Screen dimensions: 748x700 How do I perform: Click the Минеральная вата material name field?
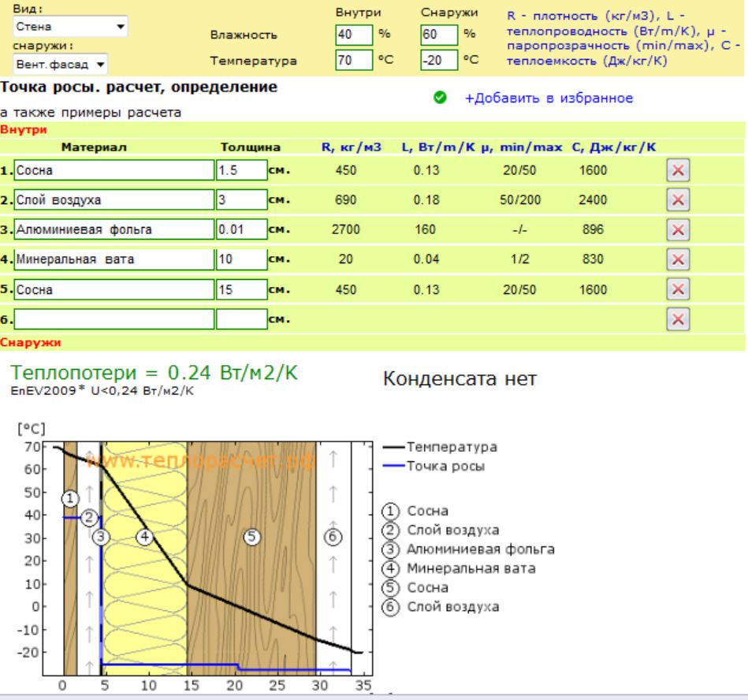tap(113, 259)
